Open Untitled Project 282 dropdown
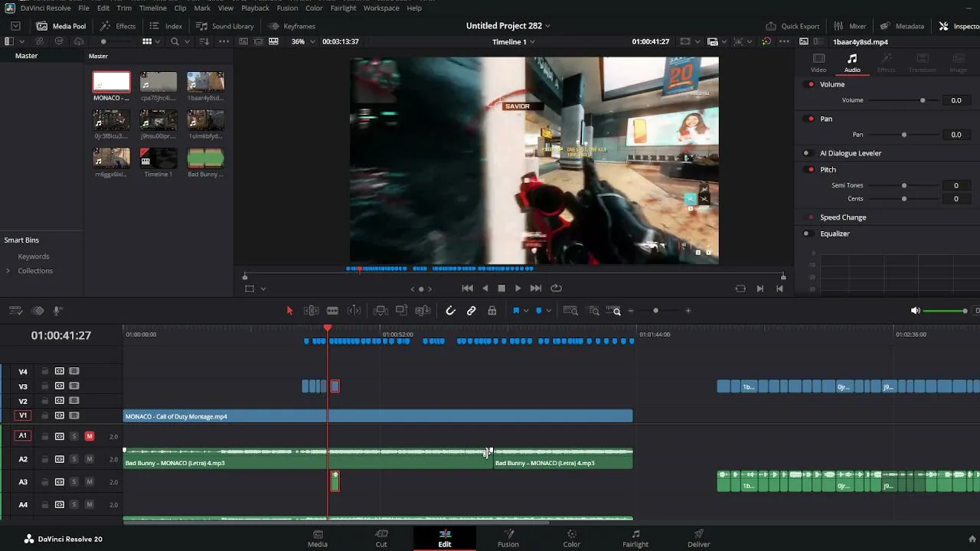Viewport: 980px width, 551px height. pyautogui.click(x=508, y=25)
